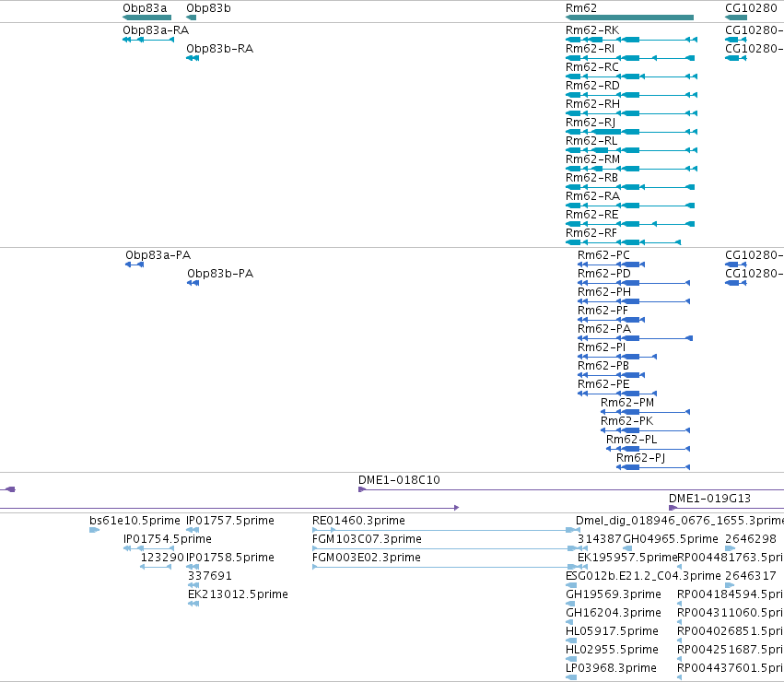The width and height of the screenshot is (784, 682).
Task: Select the Rm62-PM protein label
Action: click(x=627, y=403)
